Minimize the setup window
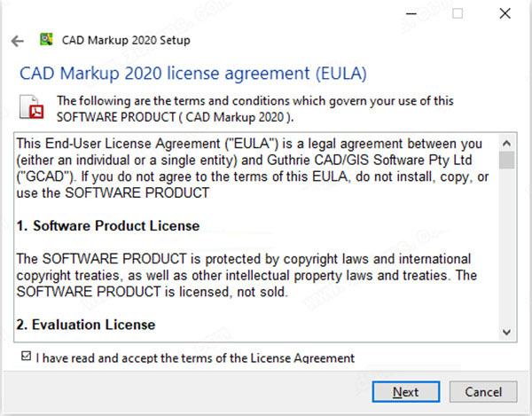This screenshot has height=416, width=532. (411, 13)
